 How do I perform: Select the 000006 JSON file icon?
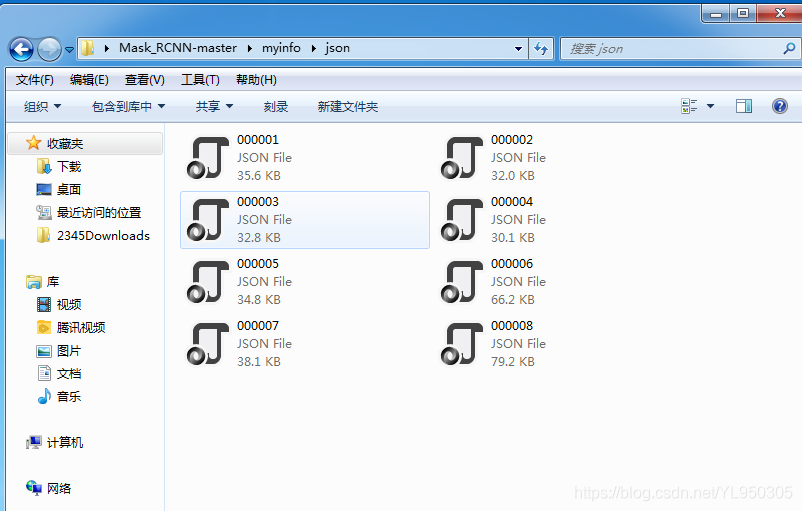point(461,281)
